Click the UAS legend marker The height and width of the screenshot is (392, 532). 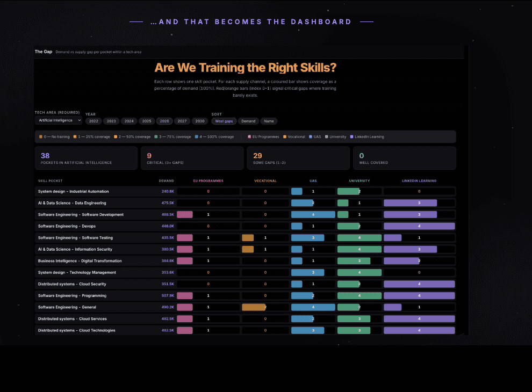311,136
